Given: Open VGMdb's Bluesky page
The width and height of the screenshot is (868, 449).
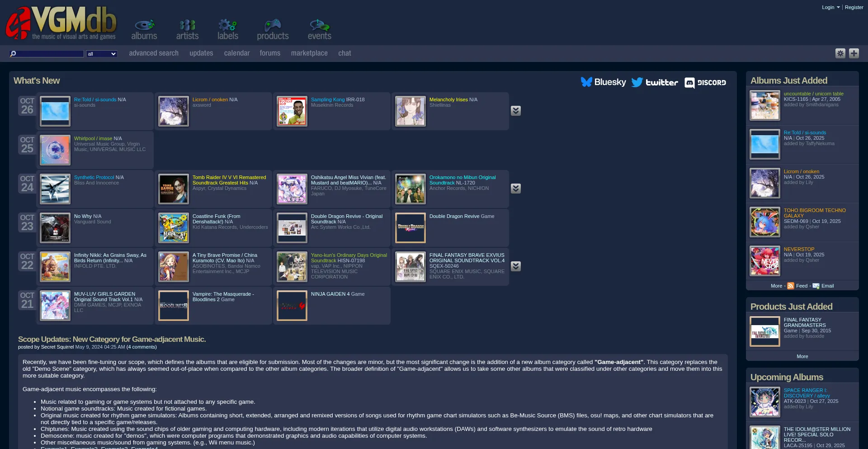Looking at the screenshot, I should coord(603,82).
